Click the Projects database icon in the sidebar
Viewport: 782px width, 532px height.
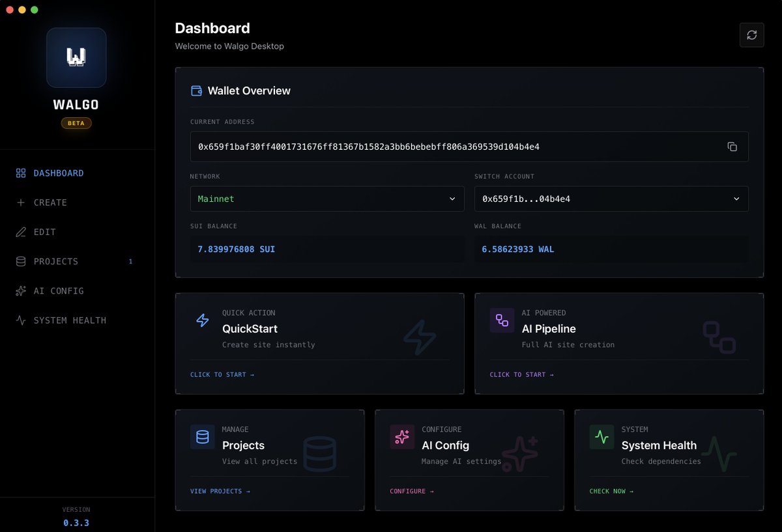(21, 261)
